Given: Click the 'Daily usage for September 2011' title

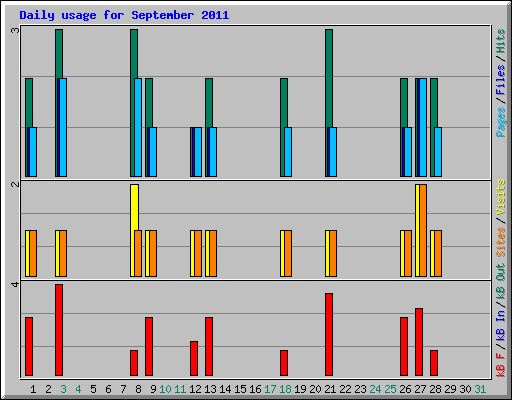Looking at the screenshot, I should 124,15.
